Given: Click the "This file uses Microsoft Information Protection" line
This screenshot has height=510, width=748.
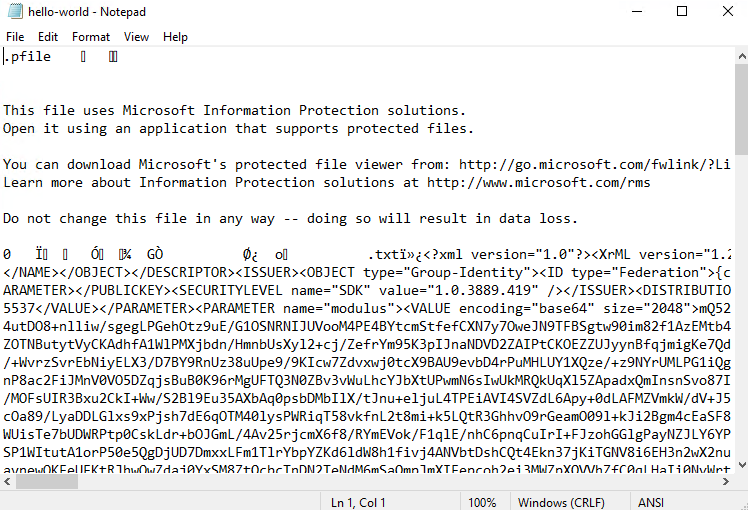Looking at the screenshot, I should pos(234,111).
